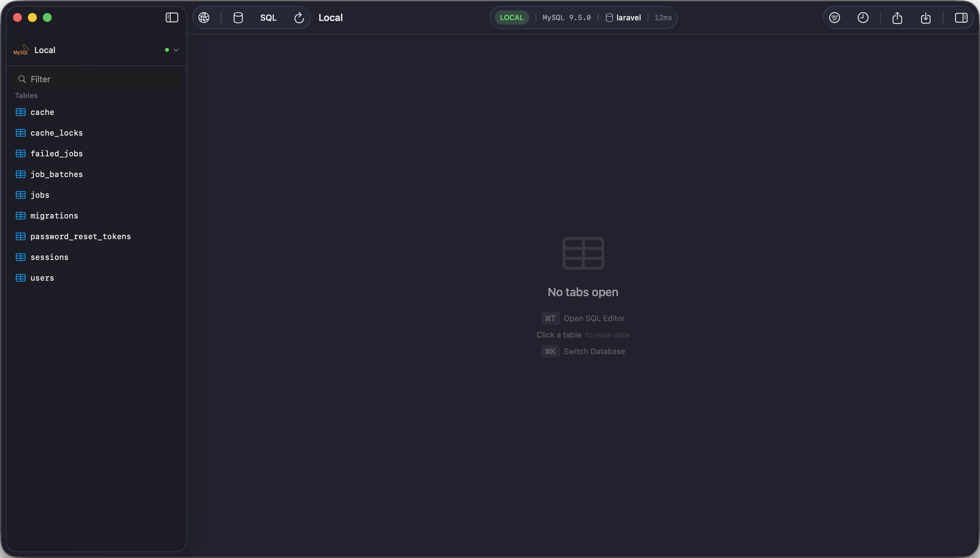Click the 12ms latency indicator

coord(663,17)
